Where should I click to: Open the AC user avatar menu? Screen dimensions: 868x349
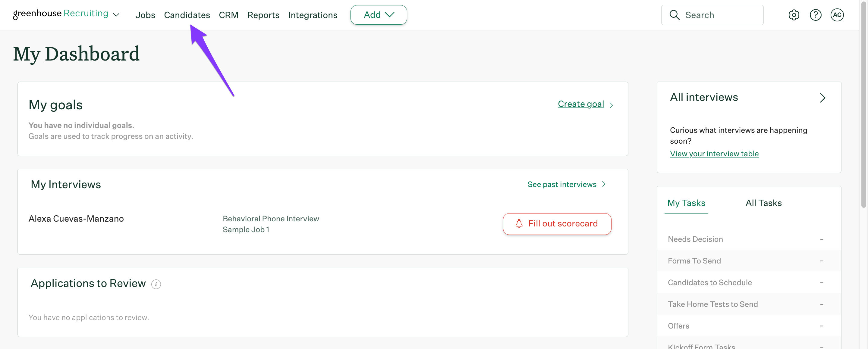837,15
